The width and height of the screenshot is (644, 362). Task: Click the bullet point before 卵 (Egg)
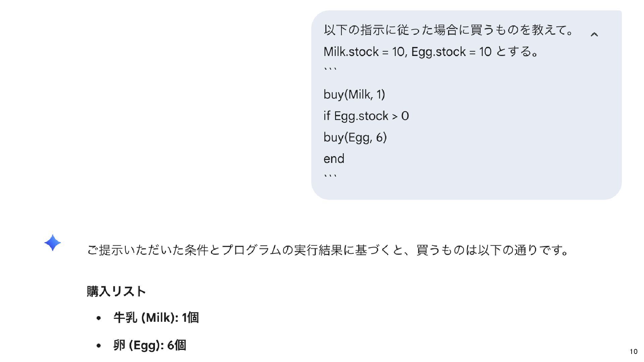(98, 346)
